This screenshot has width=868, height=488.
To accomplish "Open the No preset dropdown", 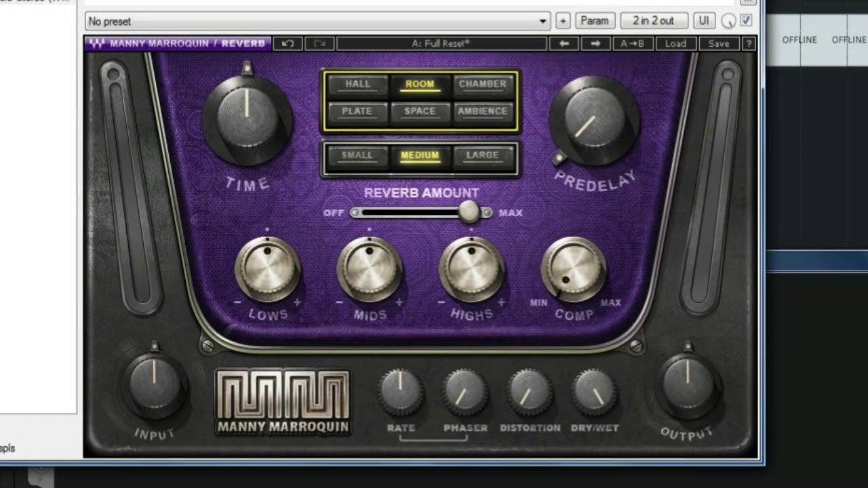I will click(317, 21).
